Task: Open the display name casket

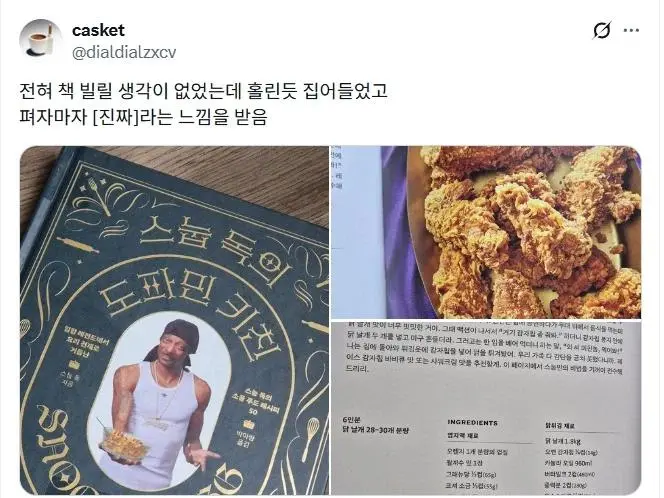Action: 98,30
